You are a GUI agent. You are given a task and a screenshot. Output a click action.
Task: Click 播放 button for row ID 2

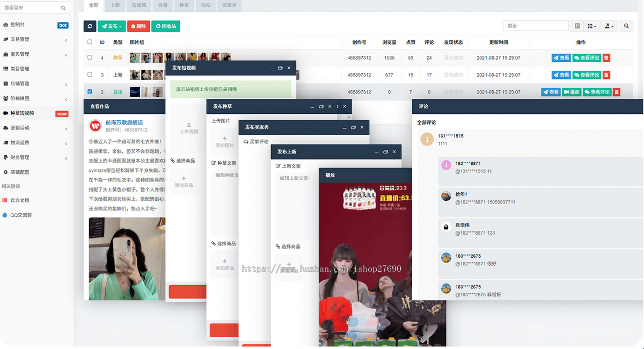pos(572,92)
